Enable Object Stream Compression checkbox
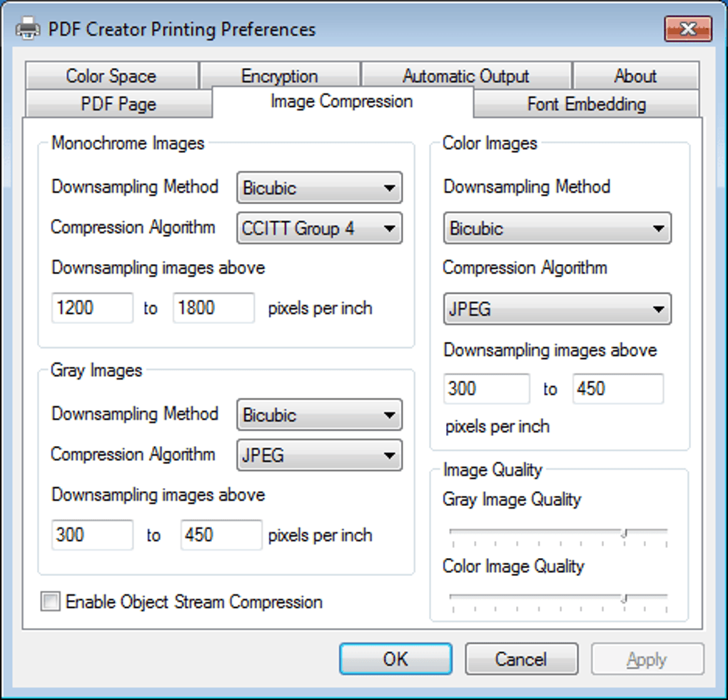The height and width of the screenshot is (700, 728). click(51, 602)
